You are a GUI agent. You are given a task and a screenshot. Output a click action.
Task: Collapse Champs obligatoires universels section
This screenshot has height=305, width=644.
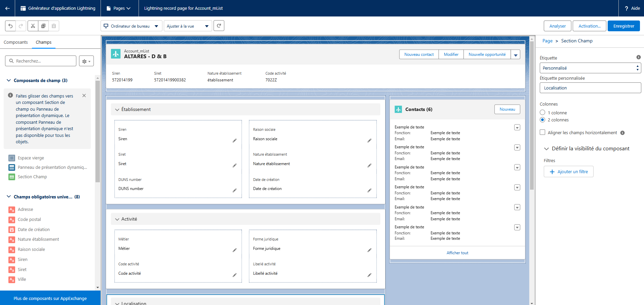[x=9, y=197]
